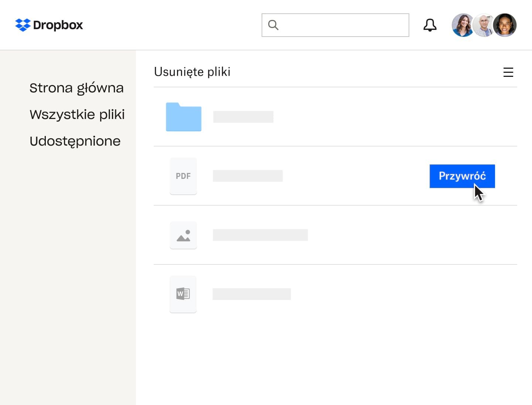The width and height of the screenshot is (532, 405).
Task: Select the first team member avatar
Action: tap(463, 25)
